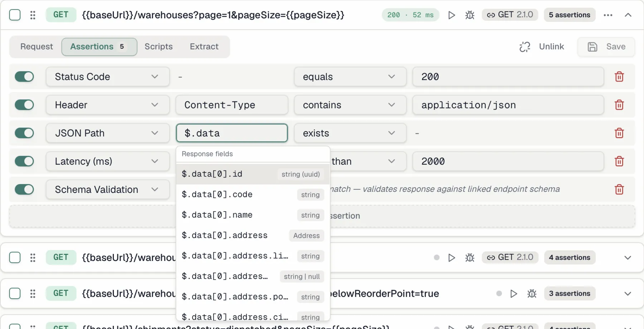
Task: Click the Unlink button
Action: pyautogui.click(x=542, y=47)
